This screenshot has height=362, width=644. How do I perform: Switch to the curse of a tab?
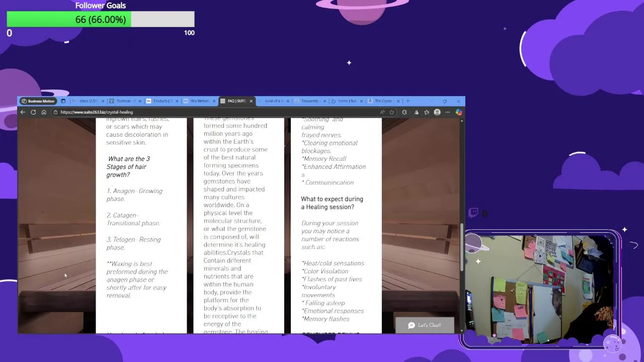pyautogui.click(x=273, y=101)
